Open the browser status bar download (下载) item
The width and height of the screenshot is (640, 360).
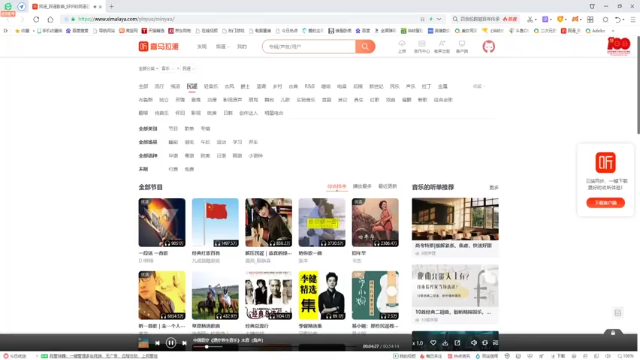click(559, 356)
